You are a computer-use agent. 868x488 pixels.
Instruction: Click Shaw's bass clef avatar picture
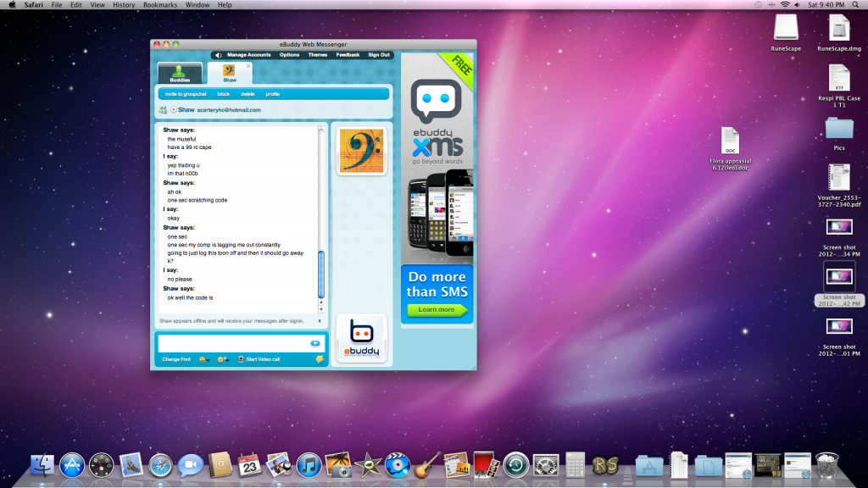361,151
